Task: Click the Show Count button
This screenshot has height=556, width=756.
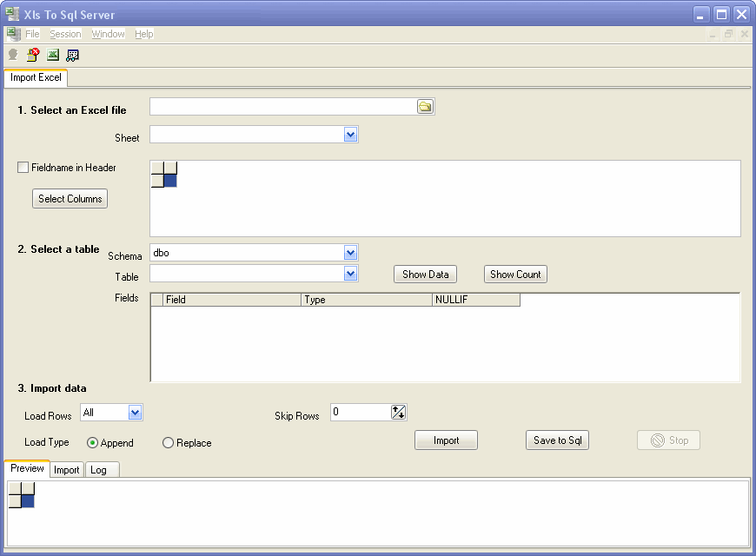Action: point(515,275)
